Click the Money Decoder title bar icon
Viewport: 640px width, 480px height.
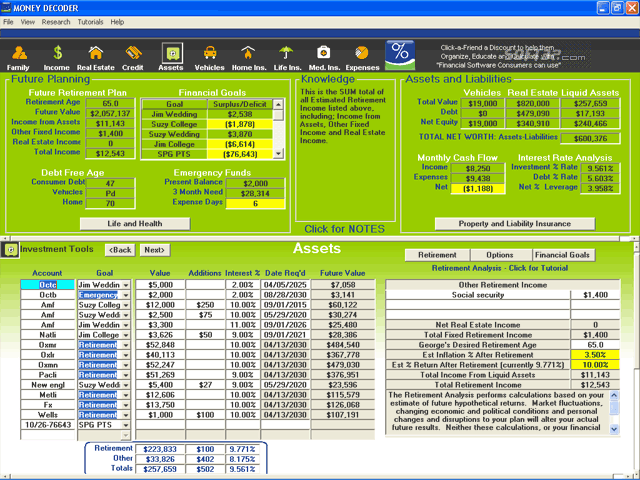point(6,7)
